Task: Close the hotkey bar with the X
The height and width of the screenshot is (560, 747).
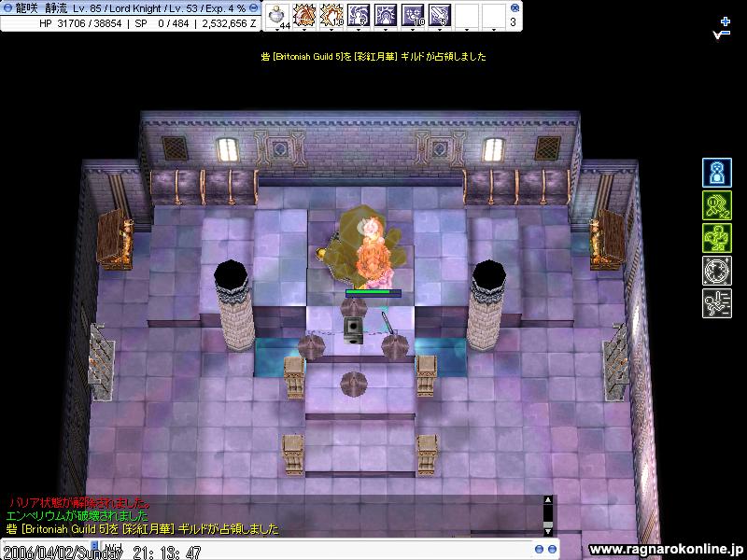Action: pos(514,7)
